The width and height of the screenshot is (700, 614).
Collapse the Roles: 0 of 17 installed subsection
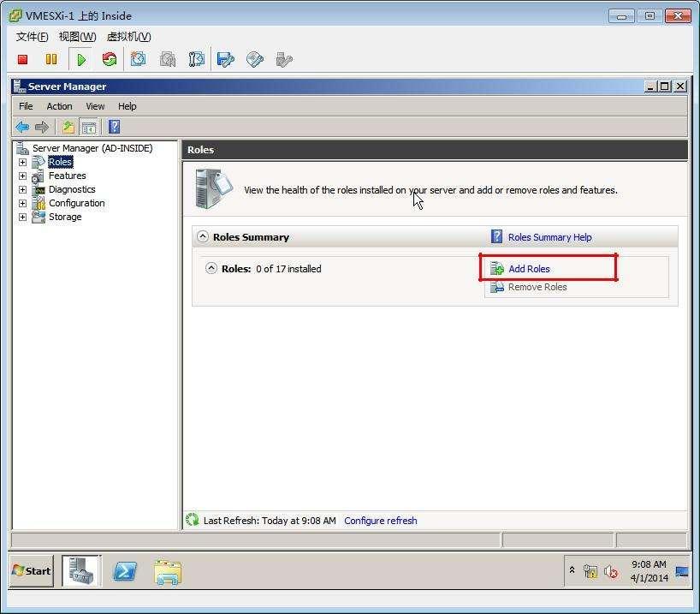pos(211,268)
